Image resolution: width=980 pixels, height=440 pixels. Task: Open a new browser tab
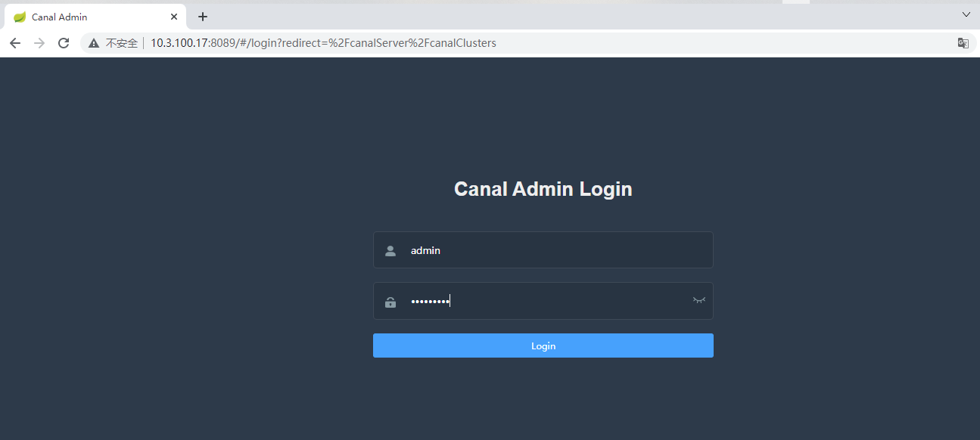(203, 17)
